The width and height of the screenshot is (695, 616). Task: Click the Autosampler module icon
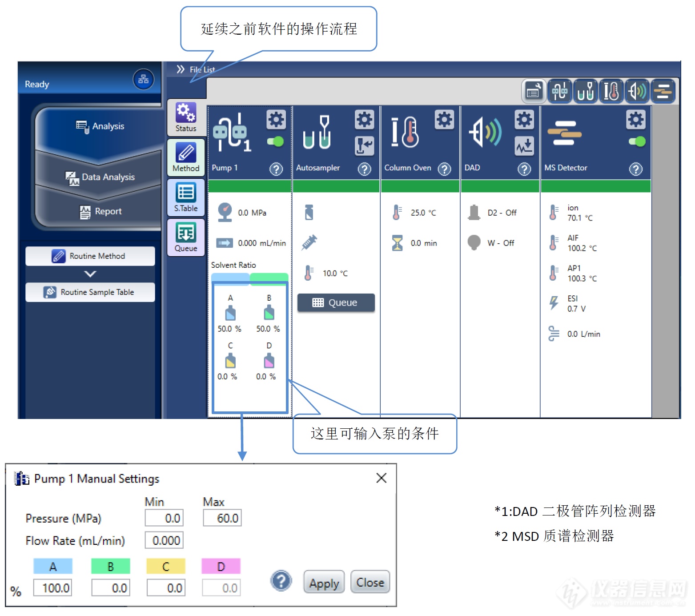pyautogui.click(x=317, y=133)
